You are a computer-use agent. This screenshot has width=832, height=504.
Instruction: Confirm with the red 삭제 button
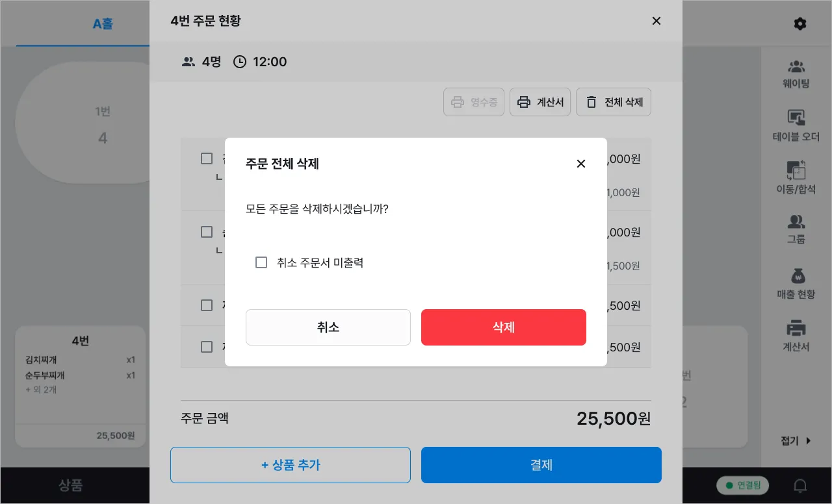coord(503,327)
